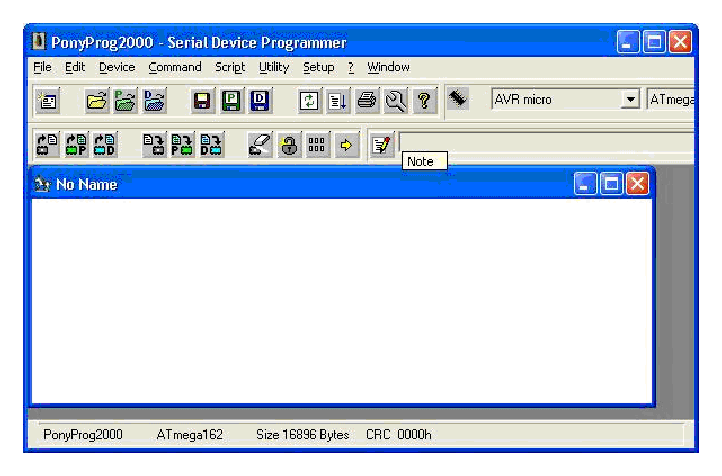Open the Edit menu
Image resolution: width=722 pixels, height=476 pixels.
point(75,67)
